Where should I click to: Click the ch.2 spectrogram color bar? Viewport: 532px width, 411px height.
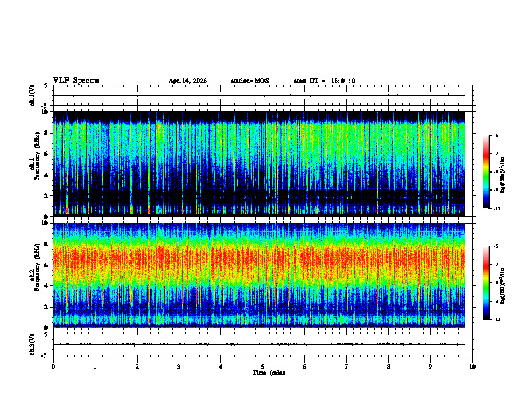[x=486, y=283]
